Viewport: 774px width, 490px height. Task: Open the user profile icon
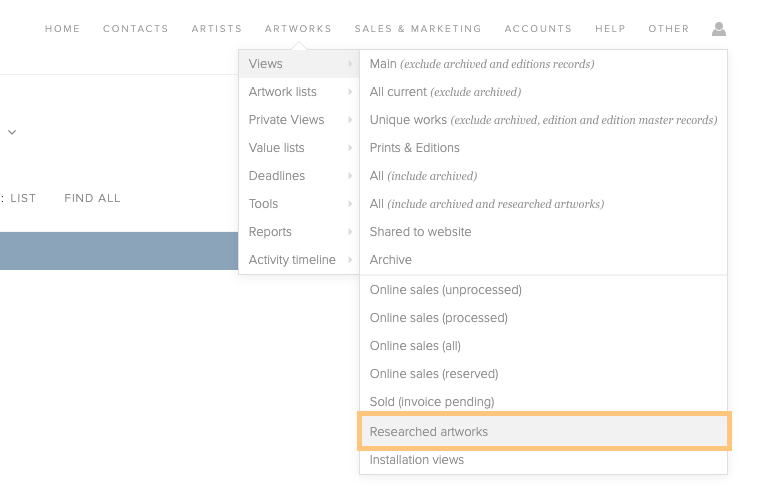click(x=718, y=29)
